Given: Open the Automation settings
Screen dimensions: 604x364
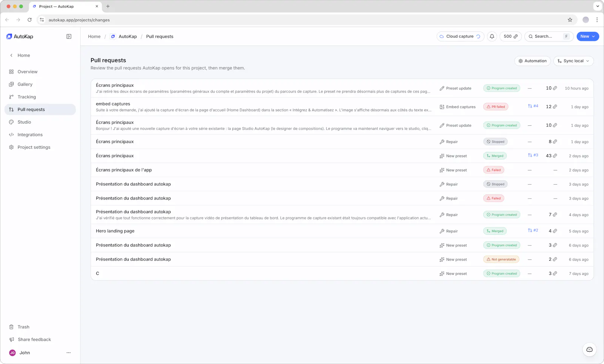Looking at the screenshot, I should click(x=533, y=61).
